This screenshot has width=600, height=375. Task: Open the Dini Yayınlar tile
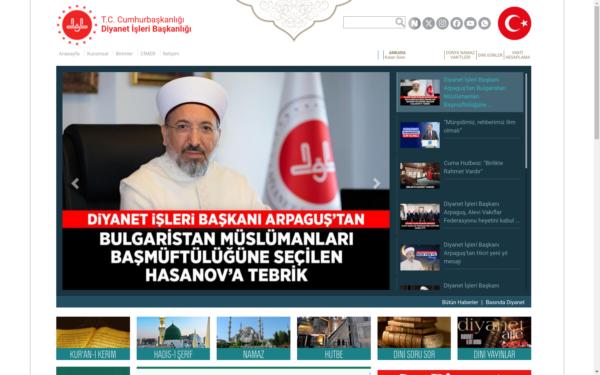494,338
